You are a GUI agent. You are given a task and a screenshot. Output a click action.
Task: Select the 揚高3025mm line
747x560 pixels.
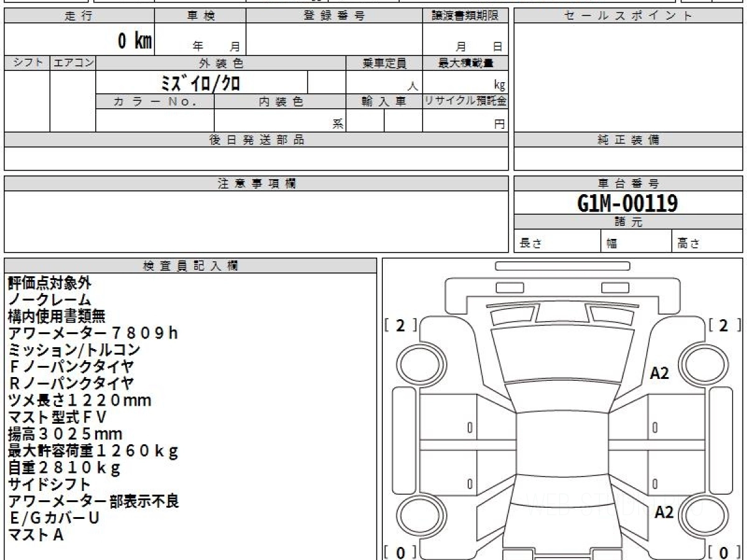click(65, 434)
